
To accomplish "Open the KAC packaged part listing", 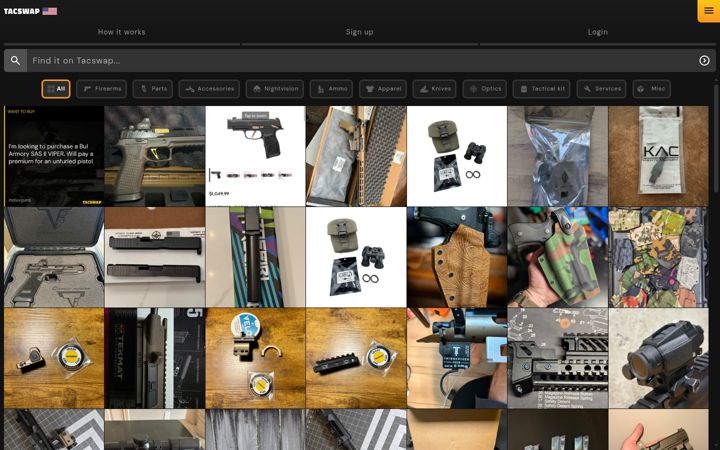I will pos(658,156).
